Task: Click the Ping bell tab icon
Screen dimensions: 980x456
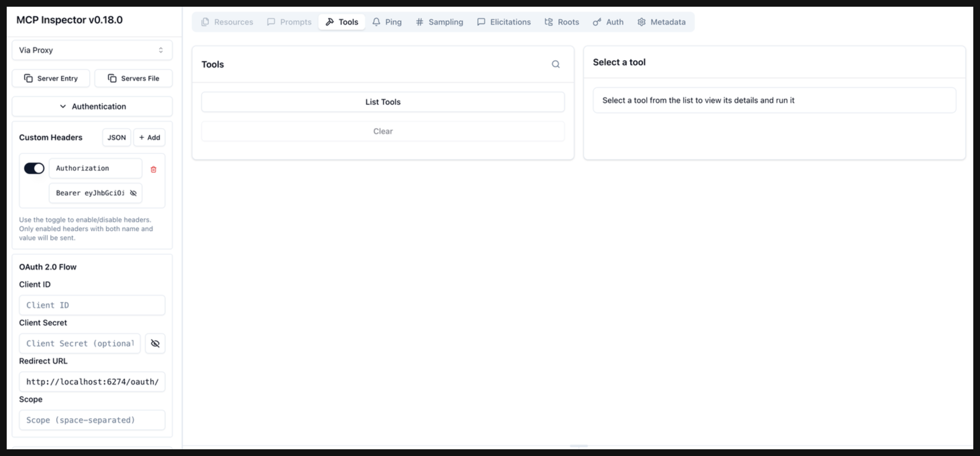Action: (x=376, y=22)
